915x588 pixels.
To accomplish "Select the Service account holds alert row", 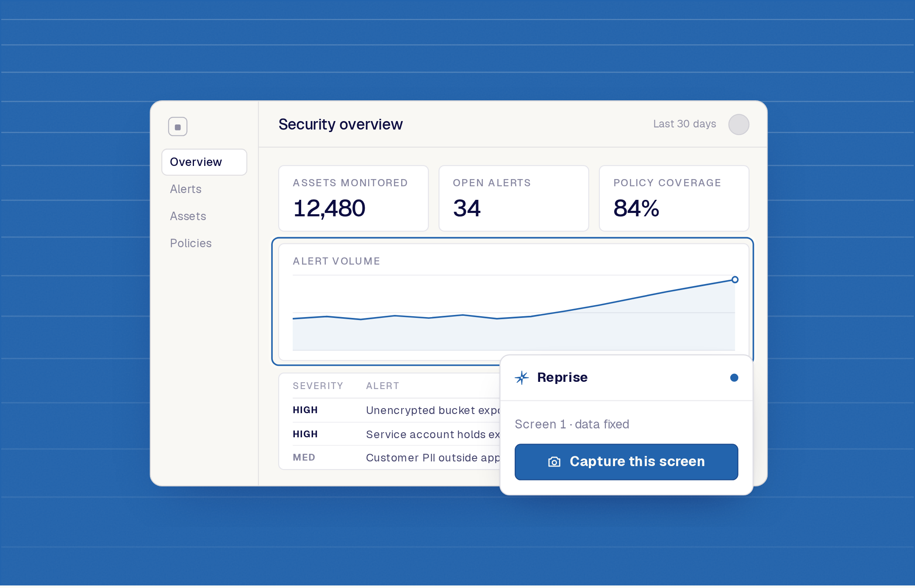I will [396, 434].
